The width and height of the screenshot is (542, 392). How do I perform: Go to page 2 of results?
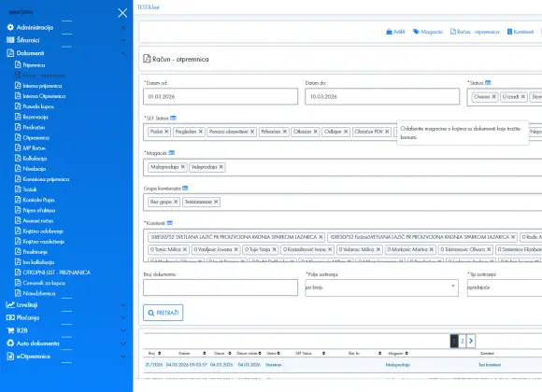[x=463, y=342]
